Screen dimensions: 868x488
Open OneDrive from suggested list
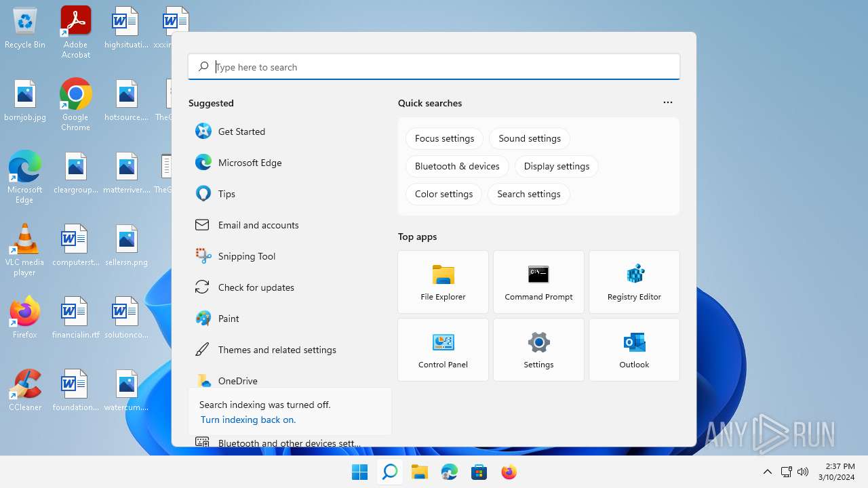point(290,378)
